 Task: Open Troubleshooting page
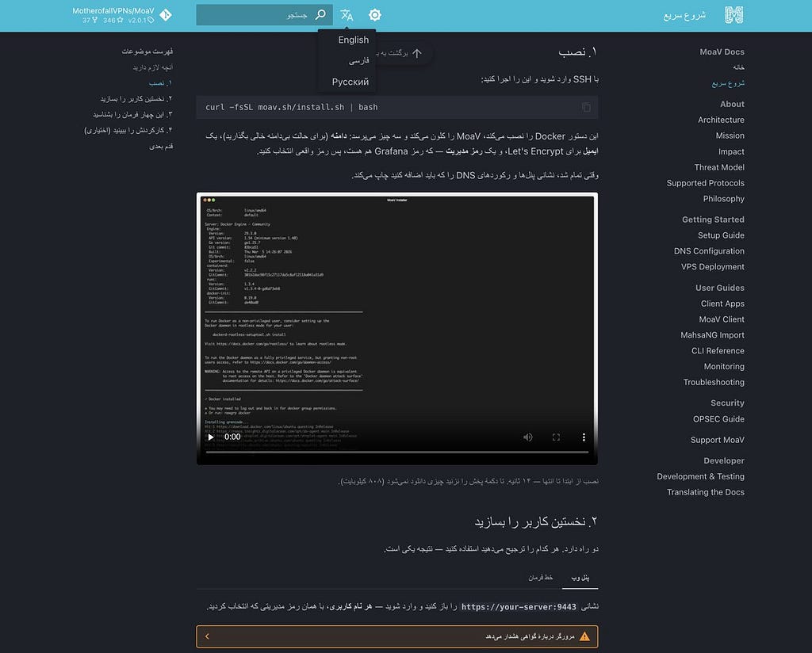click(x=714, y=383)
